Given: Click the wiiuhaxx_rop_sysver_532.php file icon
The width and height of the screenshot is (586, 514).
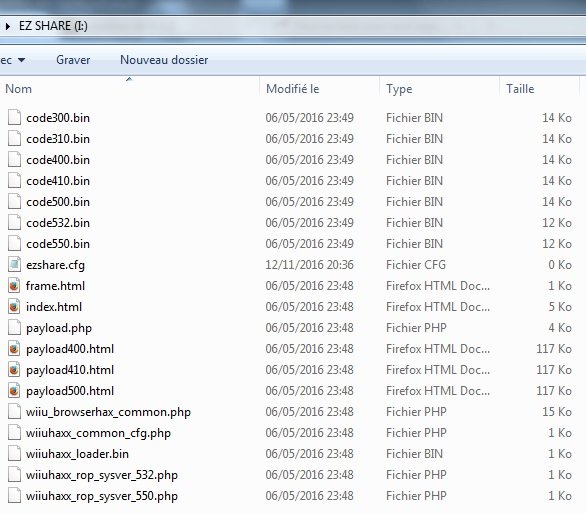Looking at the screenshot, I should click(14, 474).
